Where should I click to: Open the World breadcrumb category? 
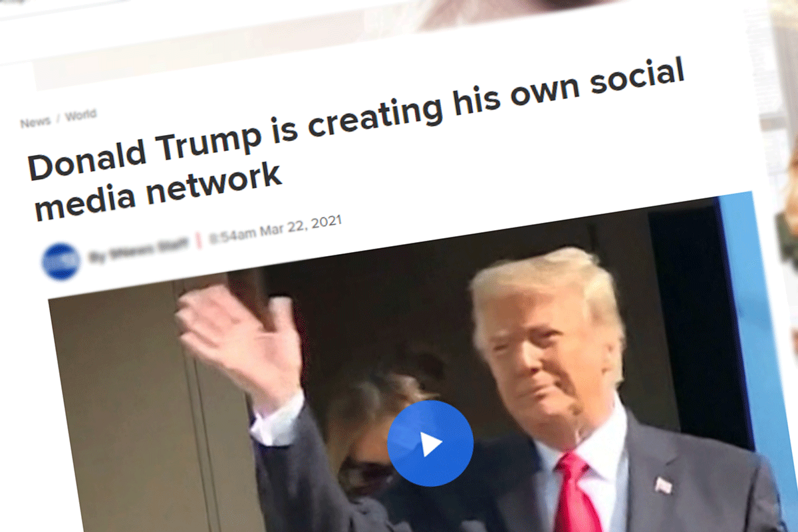point(80,115)
